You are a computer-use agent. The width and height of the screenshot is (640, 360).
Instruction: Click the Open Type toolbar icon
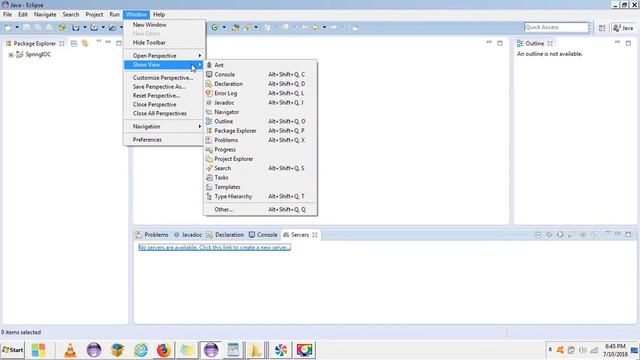pyautogui.click(x=235, y=27)
